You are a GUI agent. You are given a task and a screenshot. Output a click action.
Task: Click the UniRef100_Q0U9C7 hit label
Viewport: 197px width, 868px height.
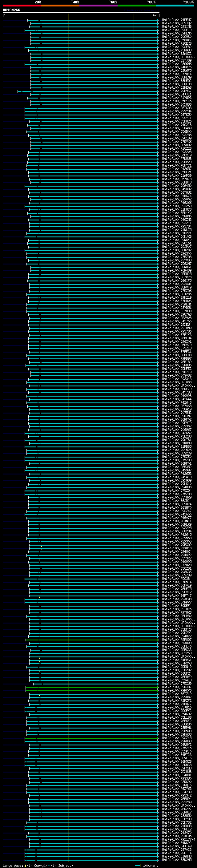(177, 91)
